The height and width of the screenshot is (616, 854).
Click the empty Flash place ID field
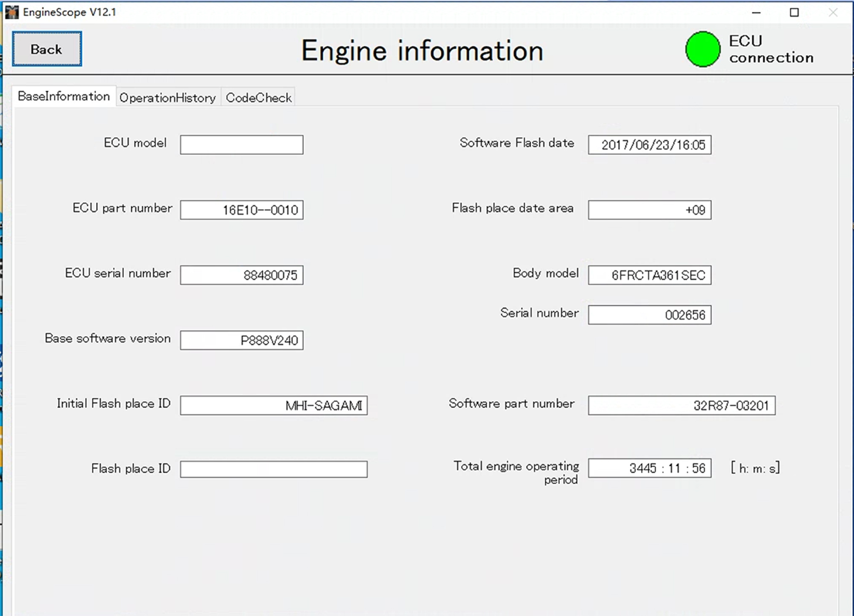[x=274, y=469]
